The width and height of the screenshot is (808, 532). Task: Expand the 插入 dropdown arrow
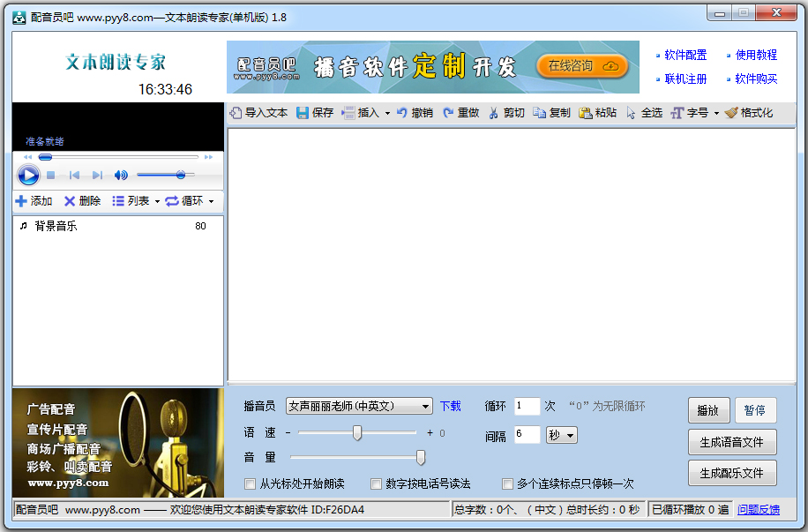tap(387, 114)
